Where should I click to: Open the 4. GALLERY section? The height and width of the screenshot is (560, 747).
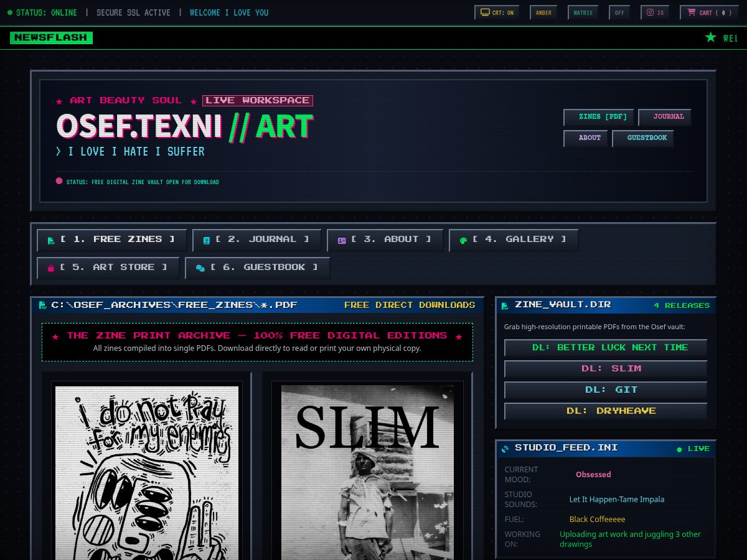pos(514,240)
